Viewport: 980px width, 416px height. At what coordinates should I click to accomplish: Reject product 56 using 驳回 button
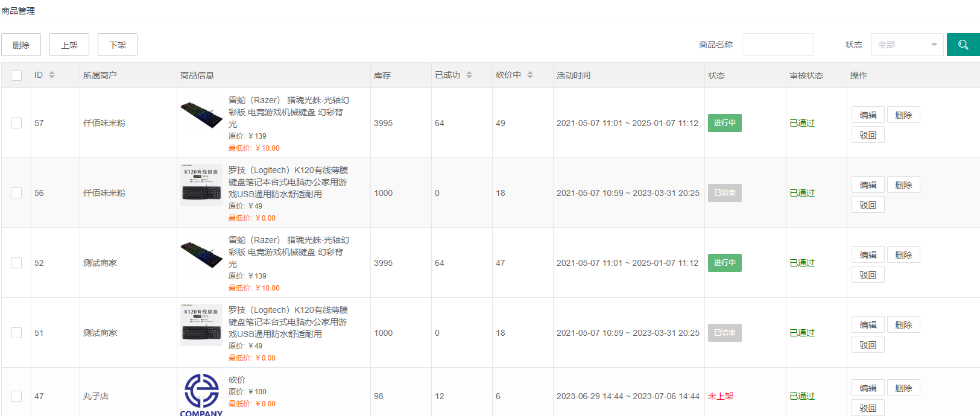pos(868,205)
